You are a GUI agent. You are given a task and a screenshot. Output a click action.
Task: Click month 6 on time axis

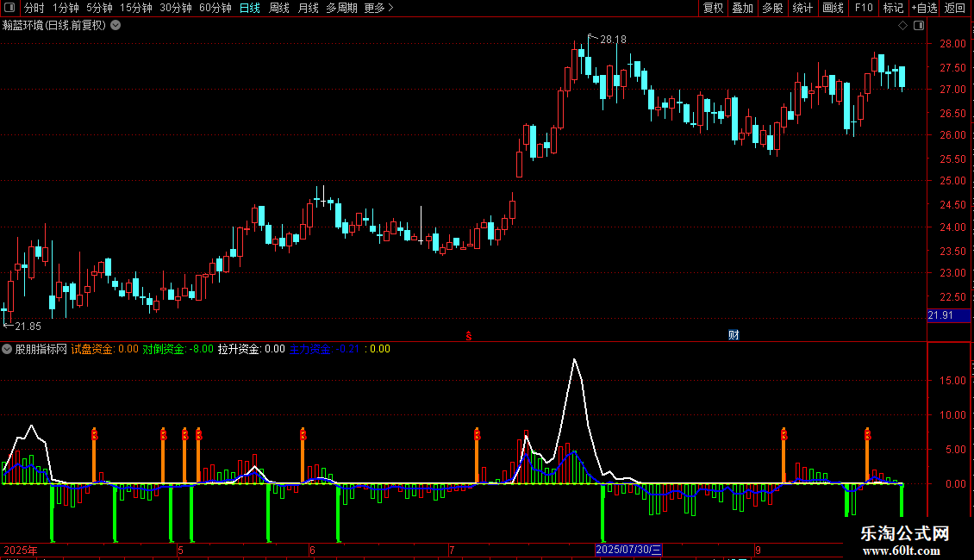point(312,550)
